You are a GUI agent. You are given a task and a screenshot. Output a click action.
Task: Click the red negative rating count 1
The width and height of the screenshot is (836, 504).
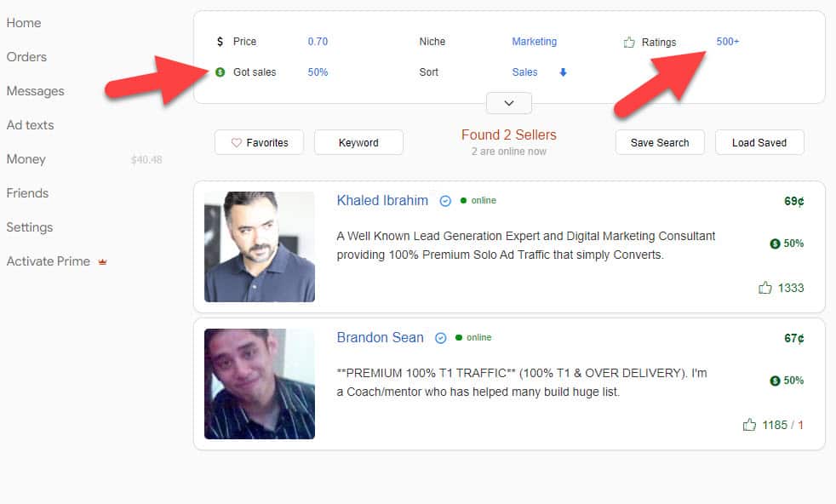800,425
